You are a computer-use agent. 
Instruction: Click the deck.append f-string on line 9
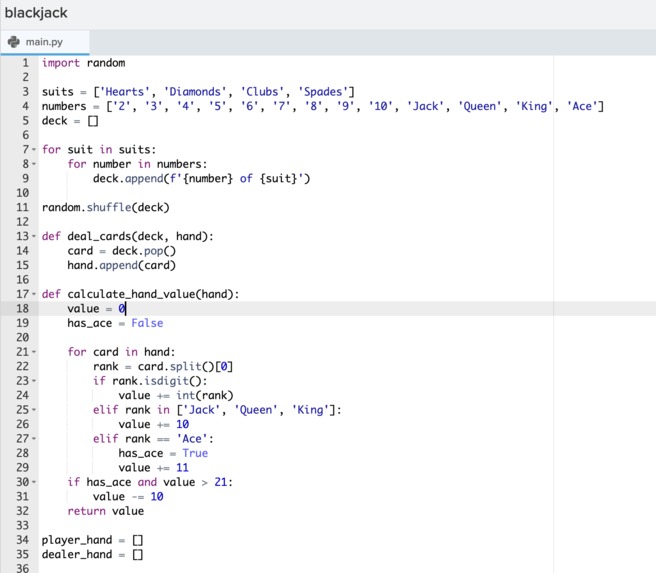(202, 179)
